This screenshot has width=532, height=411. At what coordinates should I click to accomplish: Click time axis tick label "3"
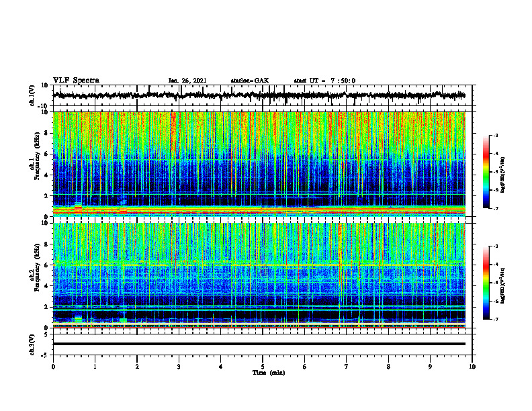[179, 367]
